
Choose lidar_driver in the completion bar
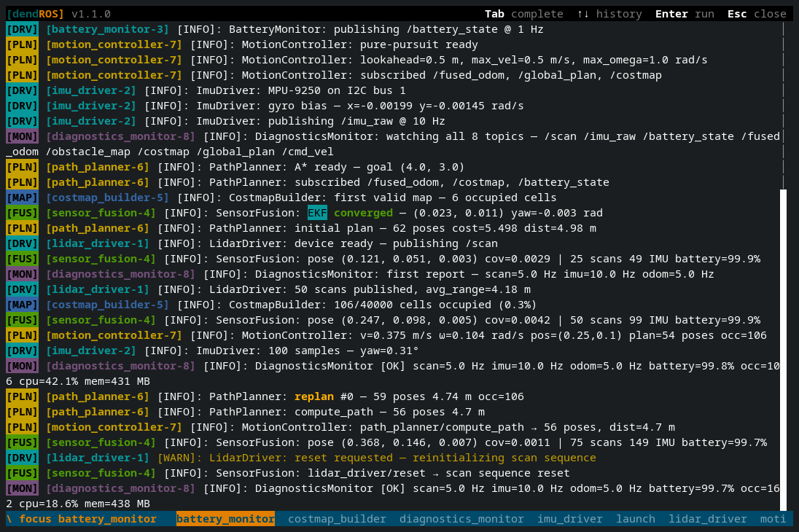click(x=708, y=519)
